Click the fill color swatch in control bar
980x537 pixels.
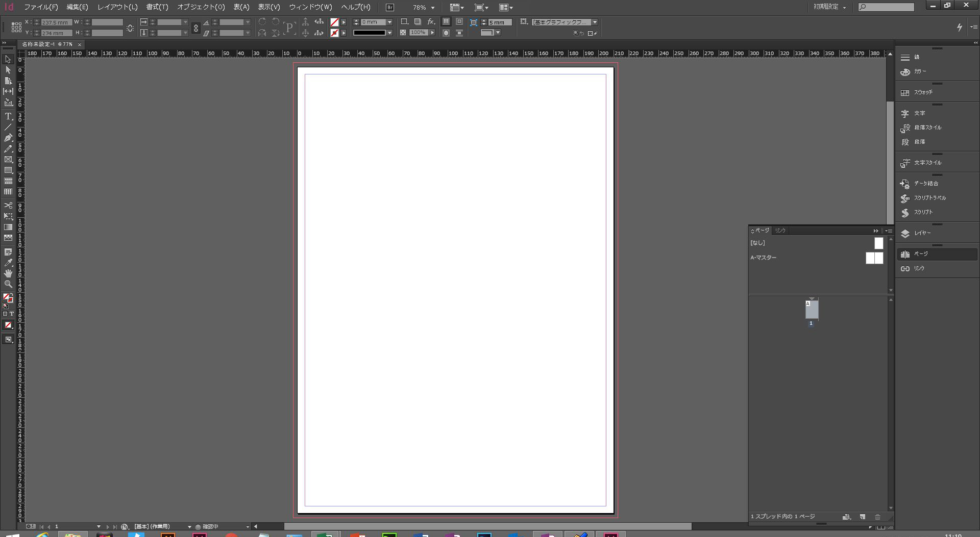(x=334, y=22)
